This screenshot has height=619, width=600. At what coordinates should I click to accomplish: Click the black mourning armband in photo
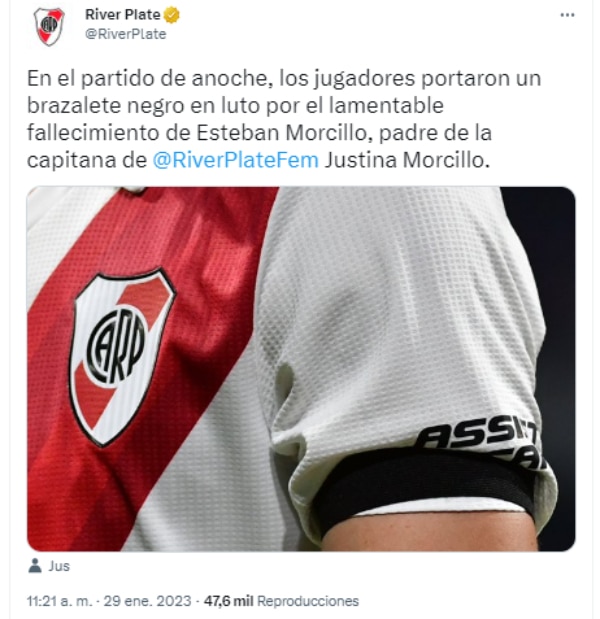coord(424,486)
